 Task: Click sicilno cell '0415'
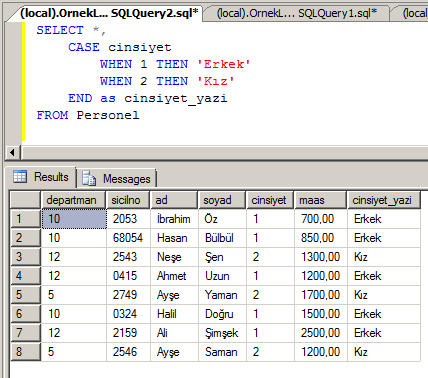(128, 276)
